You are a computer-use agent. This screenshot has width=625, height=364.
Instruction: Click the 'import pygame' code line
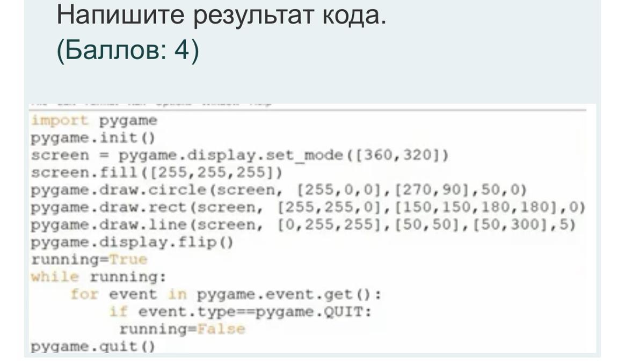point(94,120)
